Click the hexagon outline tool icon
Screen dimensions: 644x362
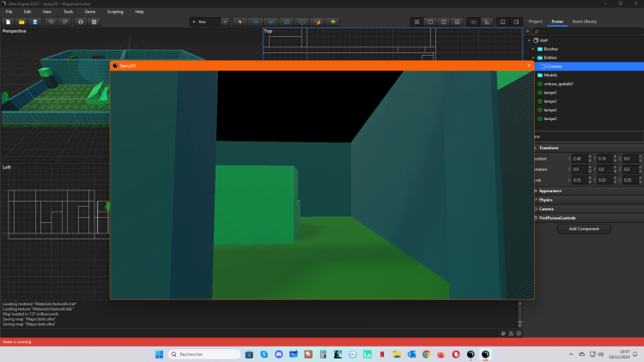pos(302,21)
